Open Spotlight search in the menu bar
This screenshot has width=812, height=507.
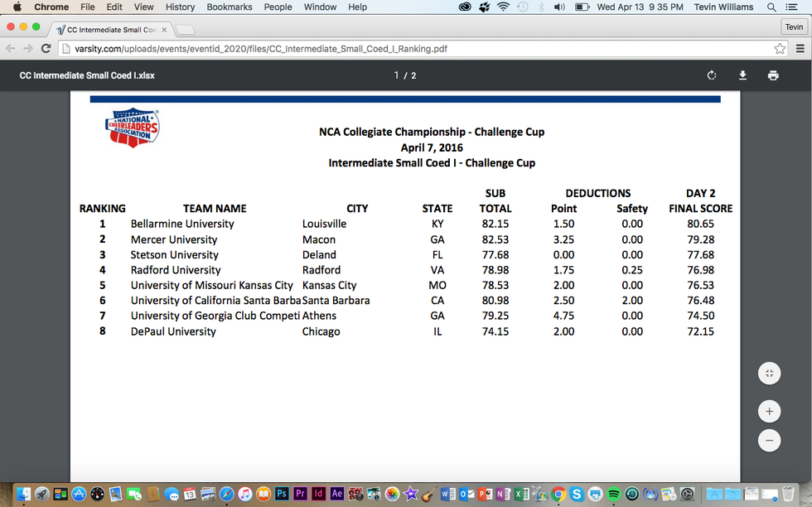point(772,7)
